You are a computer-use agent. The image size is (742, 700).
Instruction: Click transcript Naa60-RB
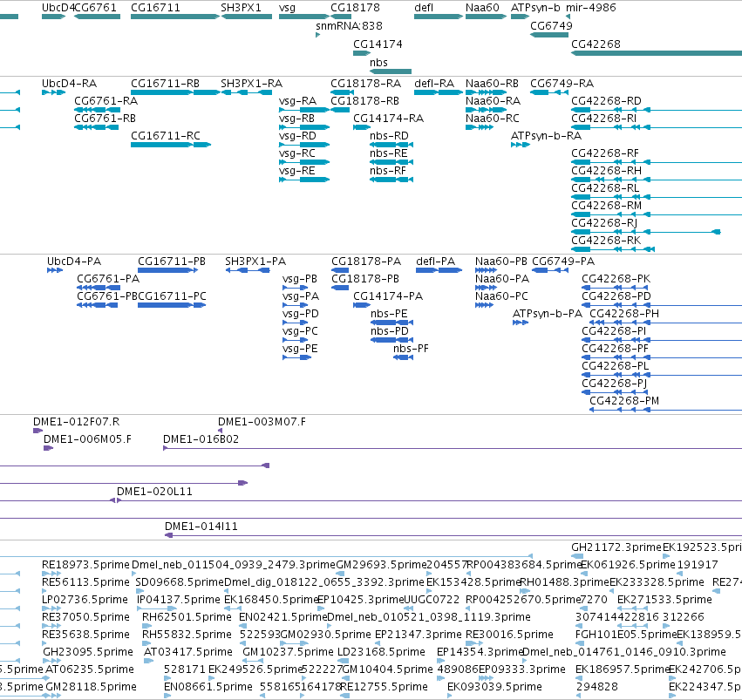point(492,83)
